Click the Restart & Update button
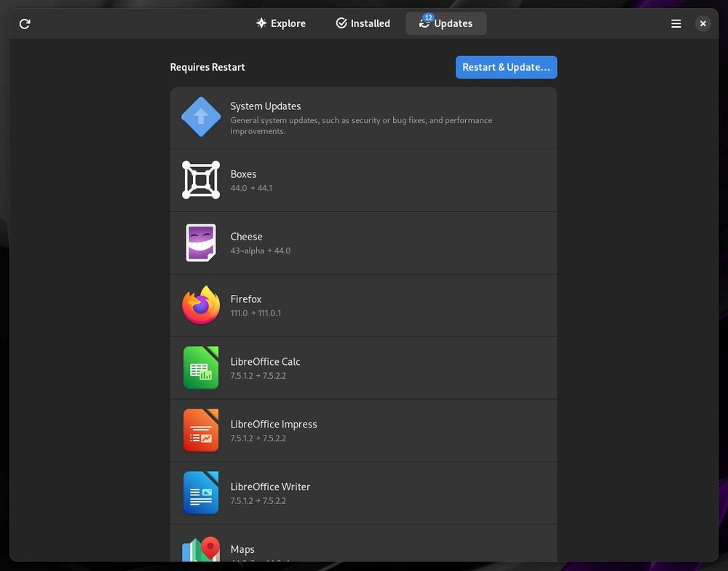Viewport: 728px width, 571px height. point(506,67)
